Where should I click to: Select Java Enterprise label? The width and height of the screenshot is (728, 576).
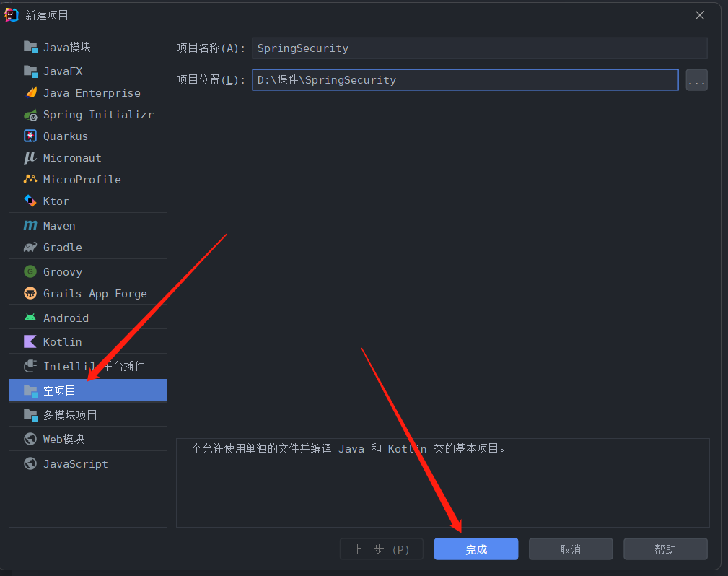(x=92, y=93)
